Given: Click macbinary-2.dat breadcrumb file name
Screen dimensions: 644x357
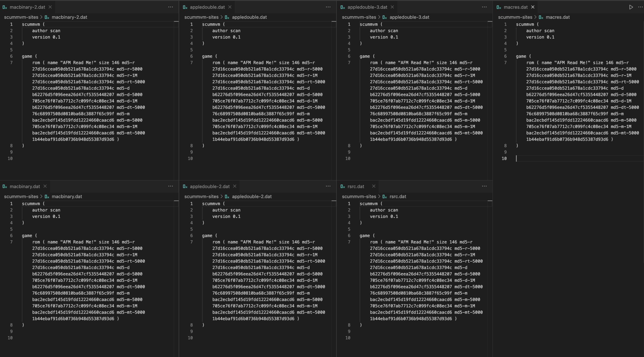Looking at the screenshot, I should click(x=69, y=17).
